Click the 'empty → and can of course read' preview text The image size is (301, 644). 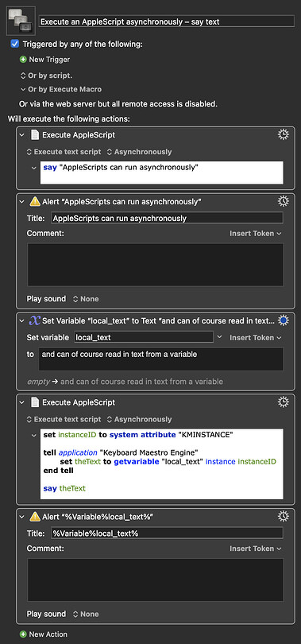[125, 382]
